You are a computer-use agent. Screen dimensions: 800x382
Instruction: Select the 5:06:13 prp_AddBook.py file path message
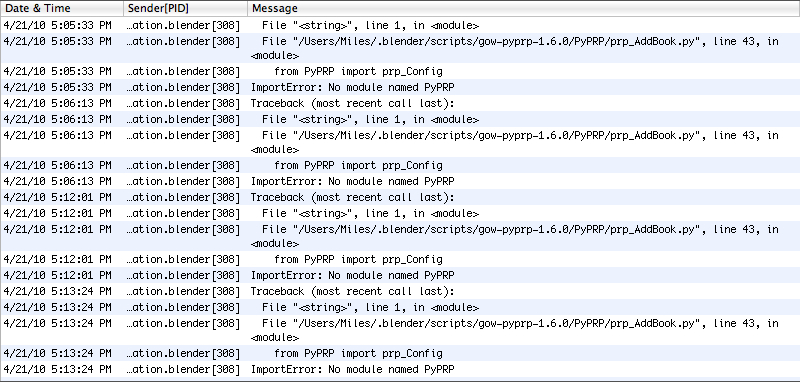[x=515, y=142]
